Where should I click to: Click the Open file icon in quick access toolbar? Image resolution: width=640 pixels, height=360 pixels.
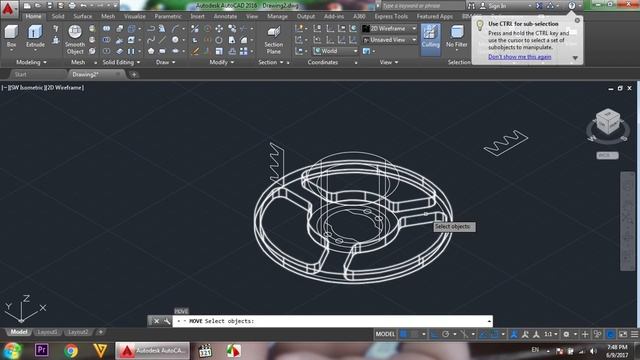tap(38, 6)
